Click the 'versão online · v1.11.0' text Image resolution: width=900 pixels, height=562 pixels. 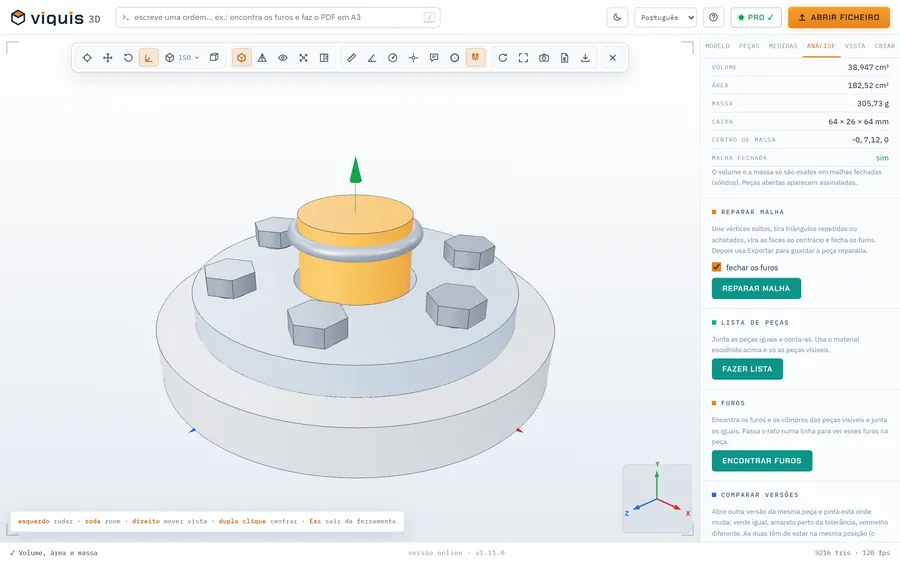coord(456,553)
